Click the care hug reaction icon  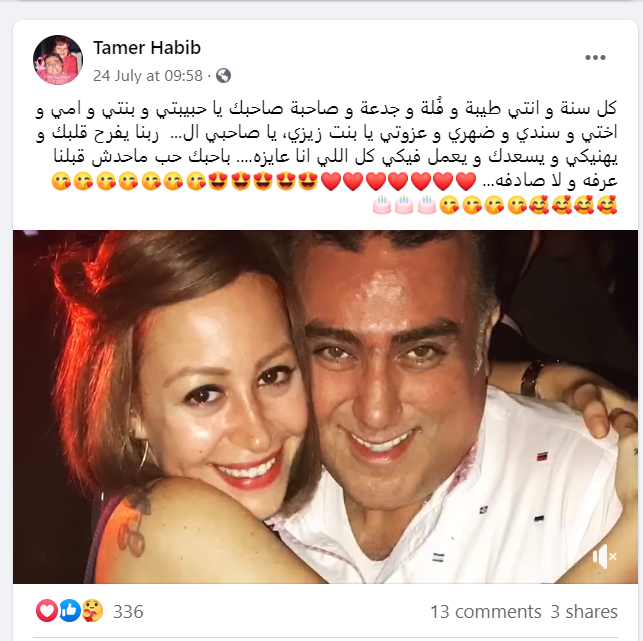(x=92, y=611)
